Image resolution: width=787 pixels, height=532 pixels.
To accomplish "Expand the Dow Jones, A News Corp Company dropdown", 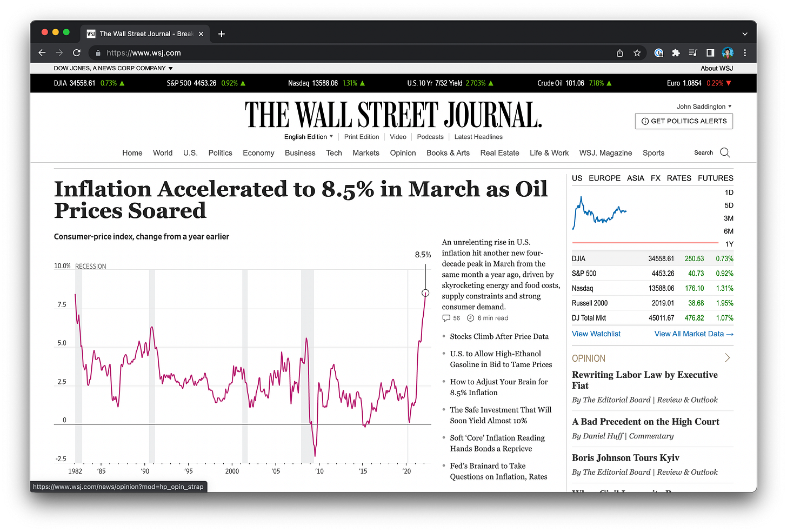I will (x=113, y=68).
